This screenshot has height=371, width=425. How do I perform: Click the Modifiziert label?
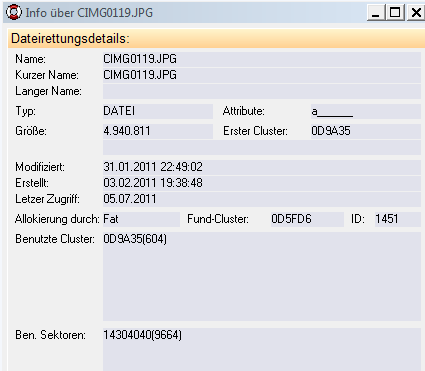pyautogui.click(x=40, y=167)
